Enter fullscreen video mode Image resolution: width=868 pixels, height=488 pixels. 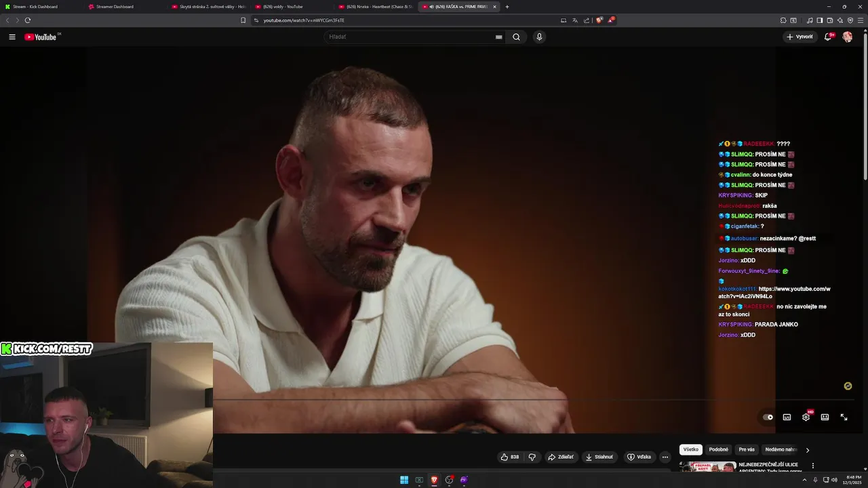tap(844, 417)
